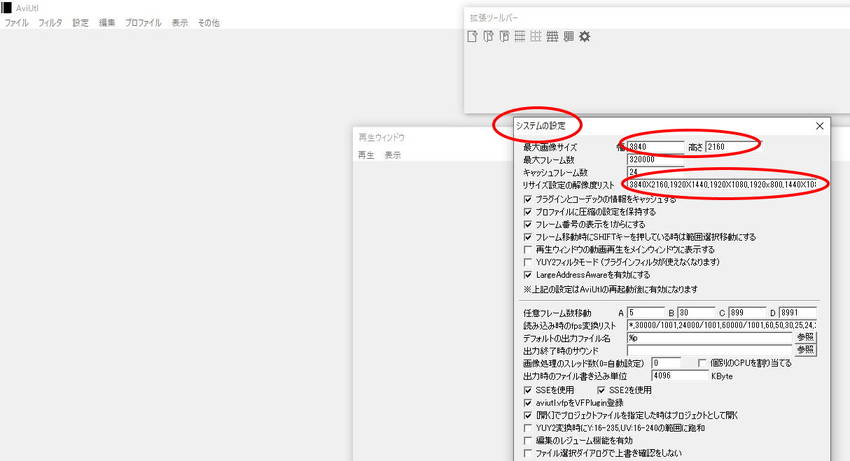
Task: Open the 再生 menu in playback window
Action: [x=366, y=155]
